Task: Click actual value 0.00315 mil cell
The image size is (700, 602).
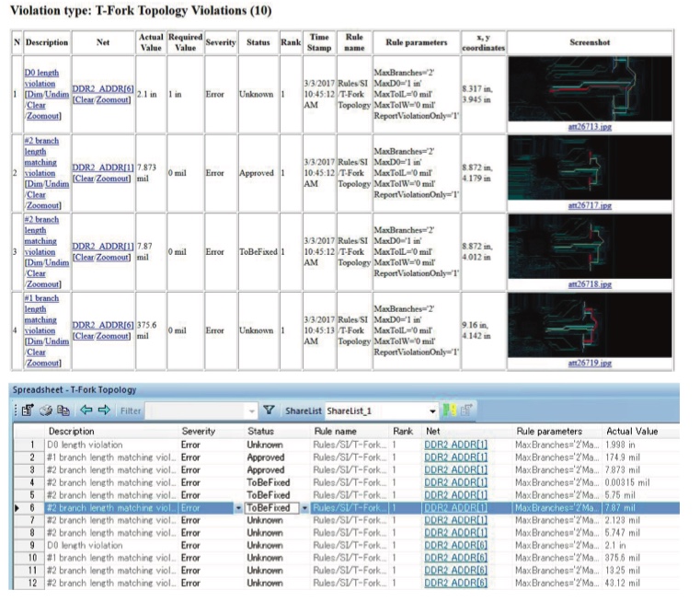Action: tap(627, 482)
